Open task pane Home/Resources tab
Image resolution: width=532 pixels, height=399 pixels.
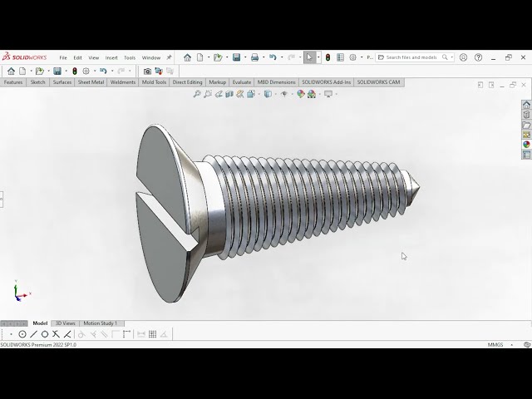(526, 105)
